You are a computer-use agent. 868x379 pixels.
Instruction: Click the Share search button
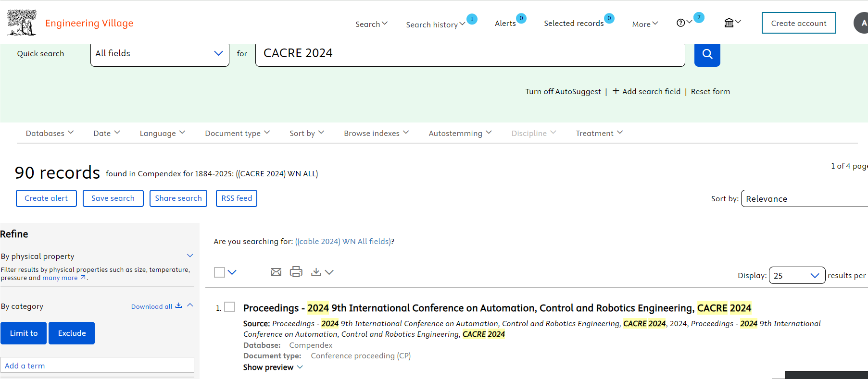178,198
